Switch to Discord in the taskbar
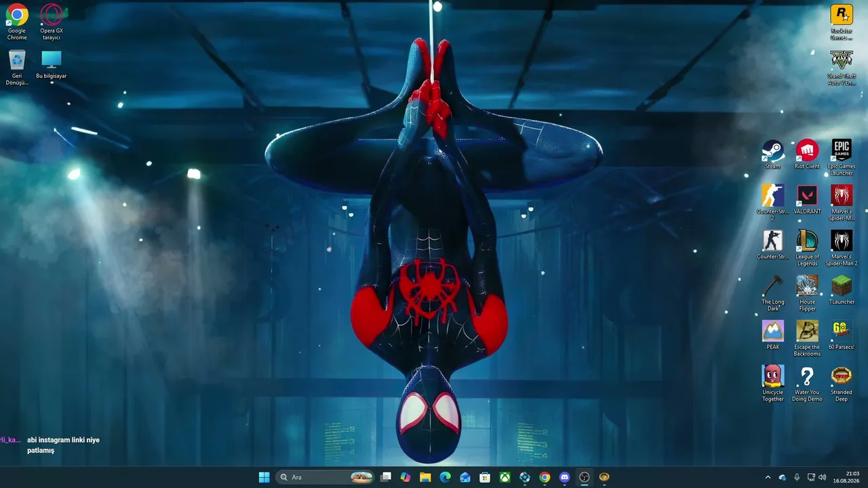 564,477
